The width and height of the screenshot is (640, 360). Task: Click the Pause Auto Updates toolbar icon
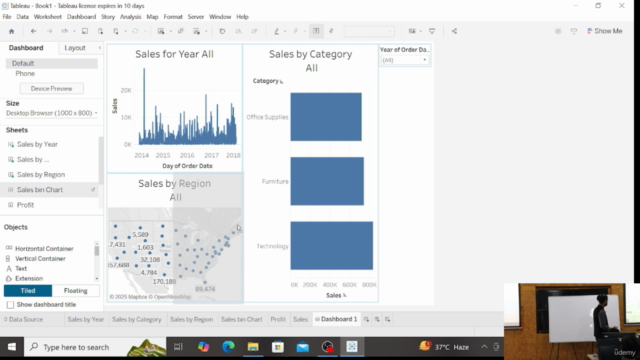pyautogui.click(x=116, y=31)
